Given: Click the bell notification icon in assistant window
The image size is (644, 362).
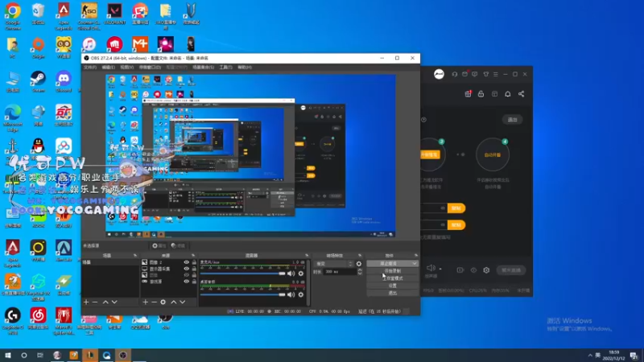Looking at the screenshot, I should click(x=508, y=94).
